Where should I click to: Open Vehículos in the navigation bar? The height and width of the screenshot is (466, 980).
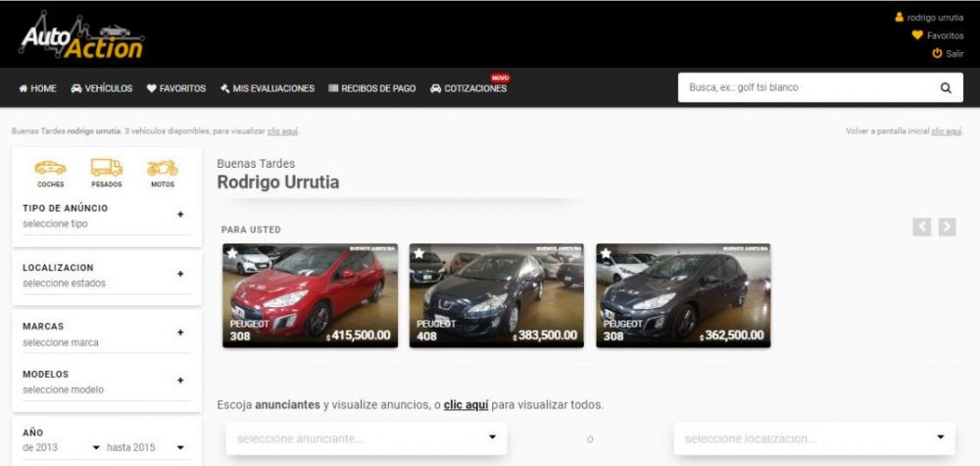[x=102, y=88]
